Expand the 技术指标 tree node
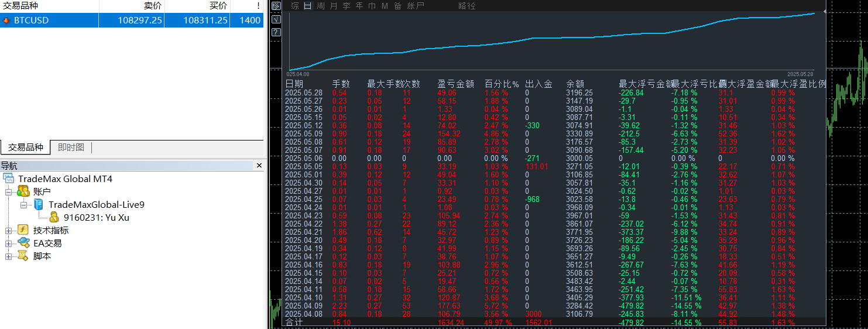The image size is (868, 329). 9,230
